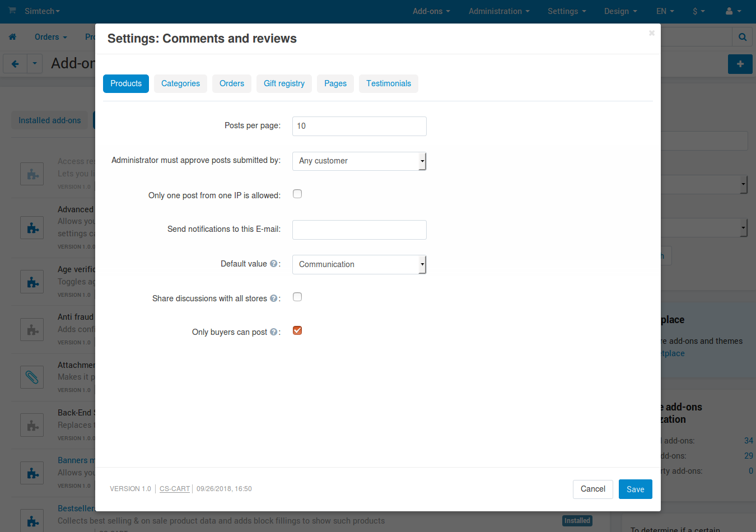Click the search magnifier icon
The image size is (756, 532).
[x=743, y=37]
